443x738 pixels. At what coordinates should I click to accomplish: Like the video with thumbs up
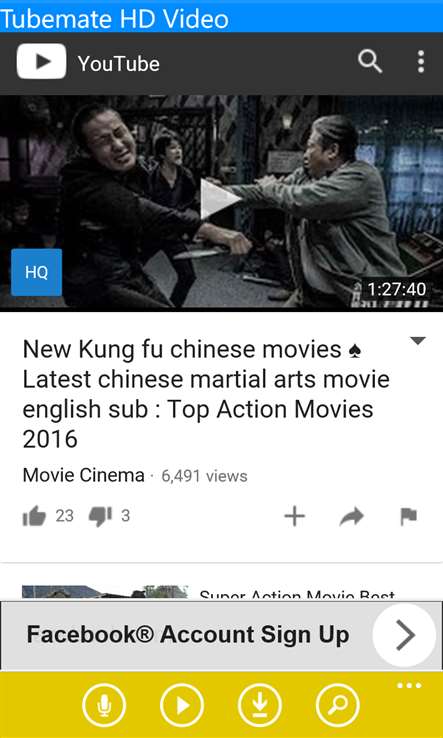click(x=35, y=517)
